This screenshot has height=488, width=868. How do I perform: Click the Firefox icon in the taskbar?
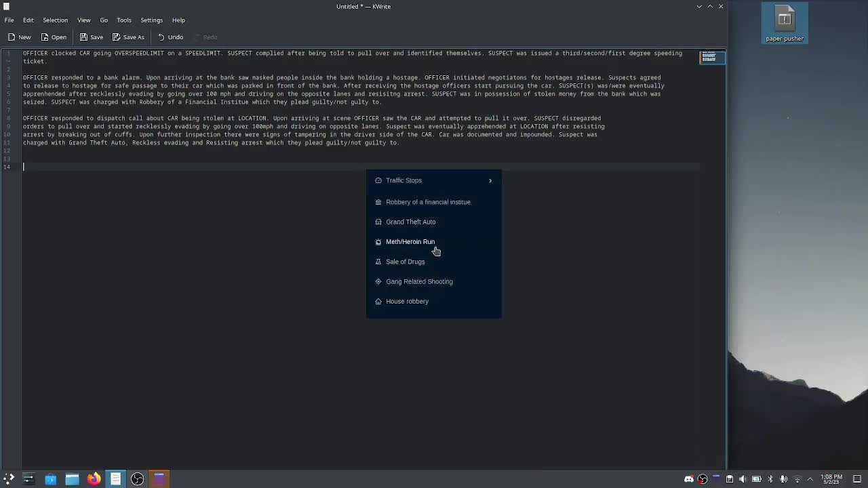point(94,479)
